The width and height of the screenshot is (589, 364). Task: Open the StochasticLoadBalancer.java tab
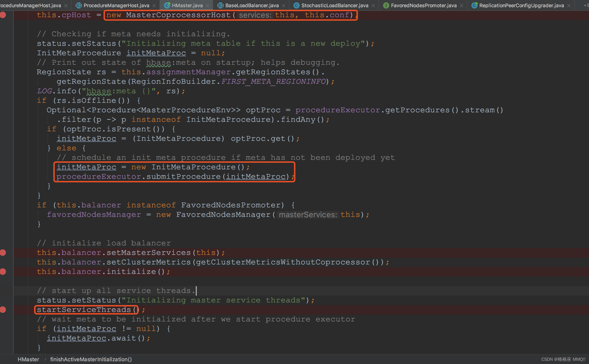(x=335, y=5)
